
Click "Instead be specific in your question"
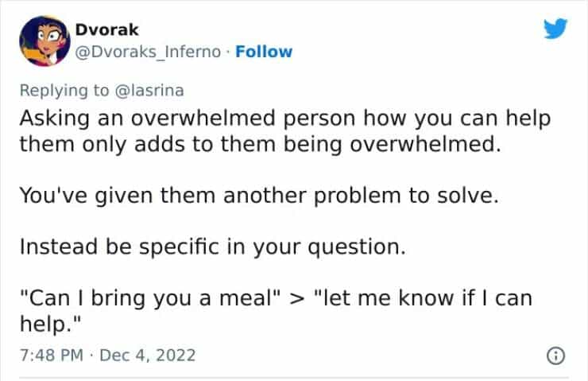[x=212, y=247]
